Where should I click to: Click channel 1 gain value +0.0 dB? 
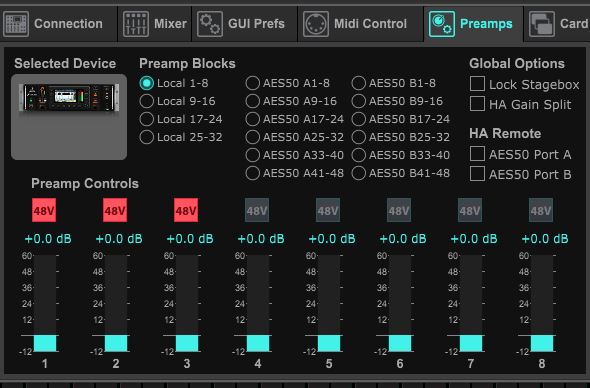[48, 239]
